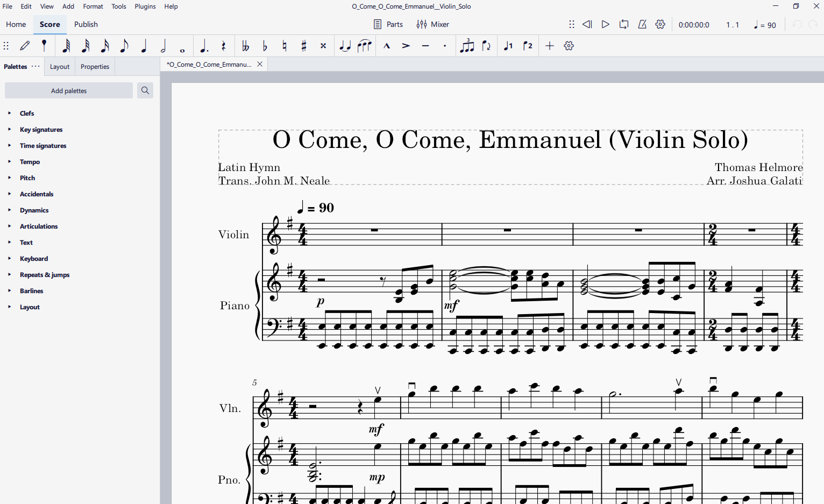Open the Tools menu
Image resolution: width=824 pixels, height=504 pixels.
point(119,6)
